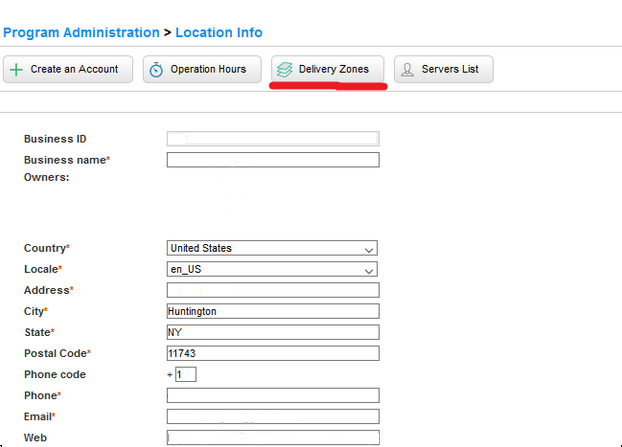Click the Delivery Zones layers icon
This screenshot has height=447, width=622.
(285, 70)
